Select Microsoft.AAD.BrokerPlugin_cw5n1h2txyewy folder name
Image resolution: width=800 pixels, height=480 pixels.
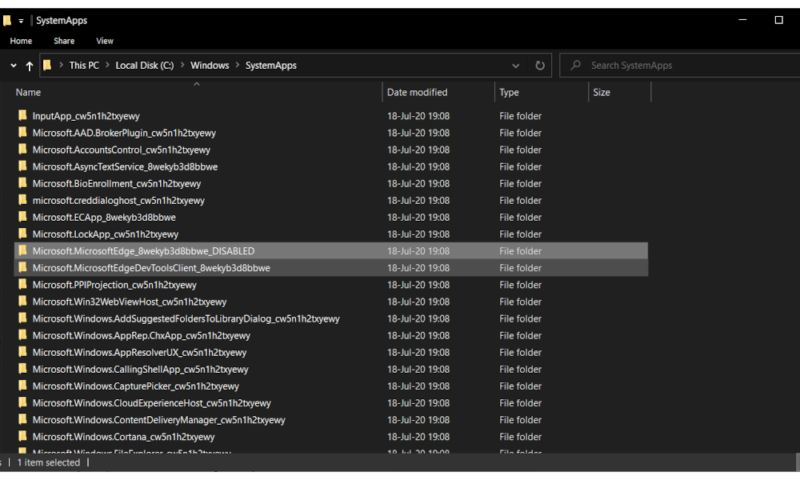124,133
